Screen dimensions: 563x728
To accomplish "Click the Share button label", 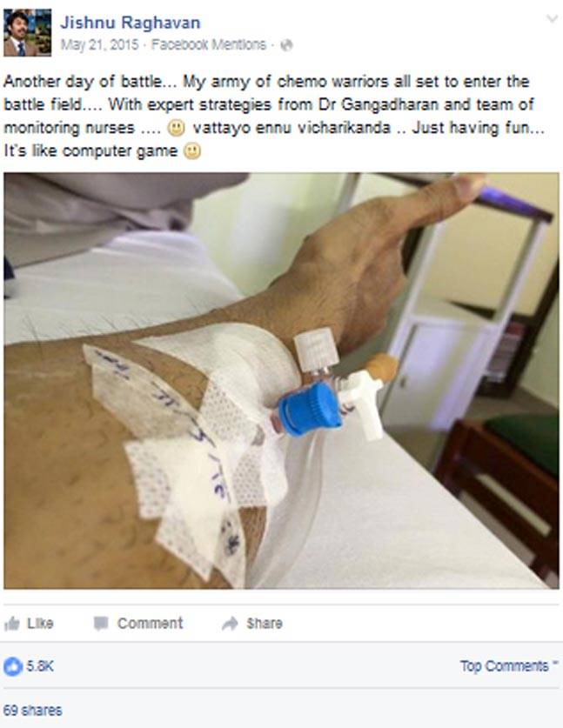I will 265,623.
